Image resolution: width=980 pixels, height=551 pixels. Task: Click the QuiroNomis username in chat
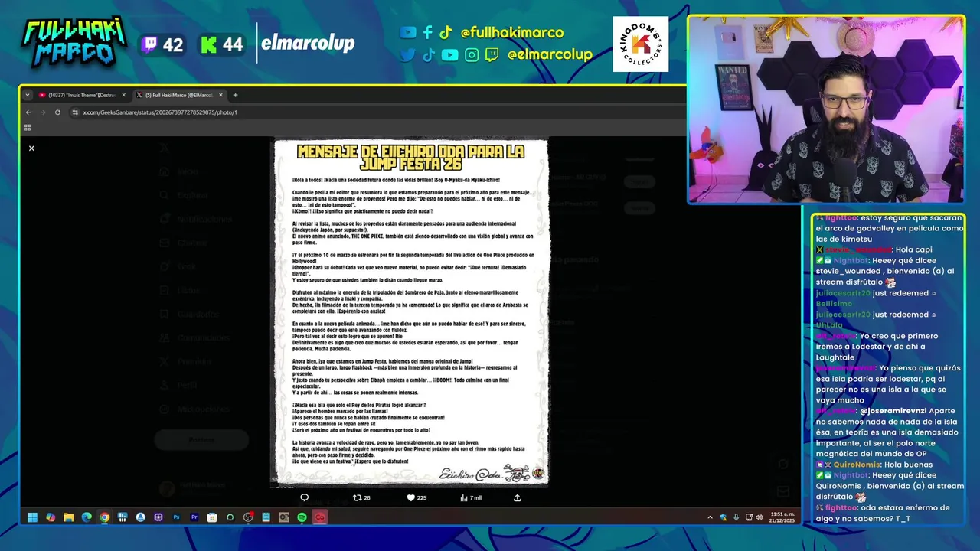click(x=855, y=465)
